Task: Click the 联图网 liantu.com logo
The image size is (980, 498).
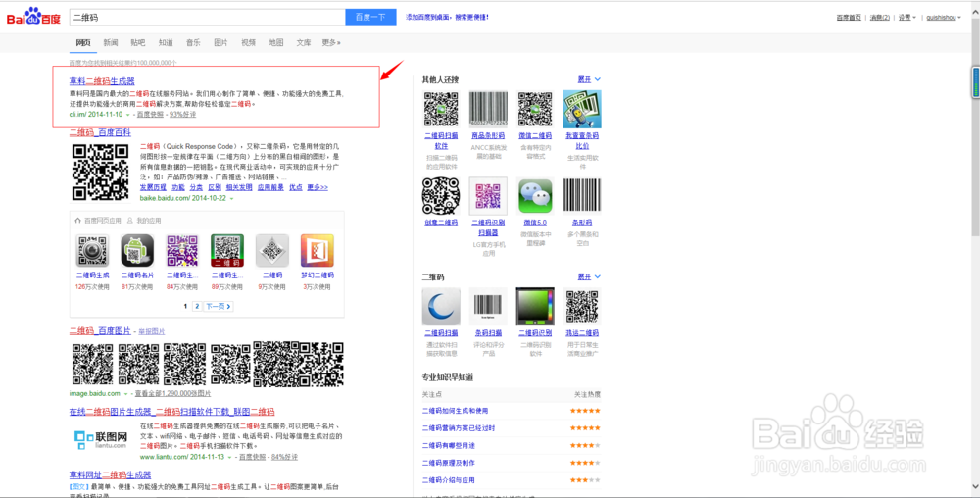Action: click(x=101, y=440)
